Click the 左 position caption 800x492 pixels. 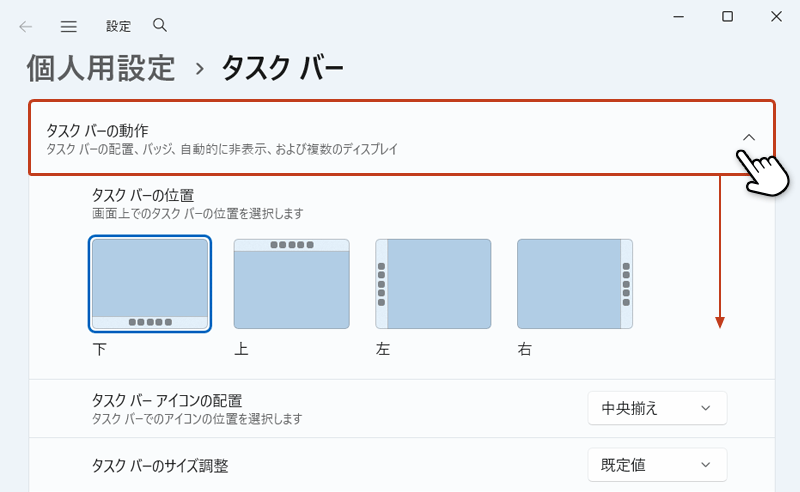click(x=383, y=350)
